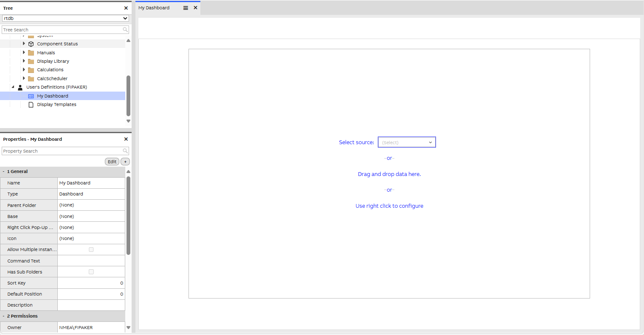
Task: Click the Display Templates document icon
Action: (31, 104)
